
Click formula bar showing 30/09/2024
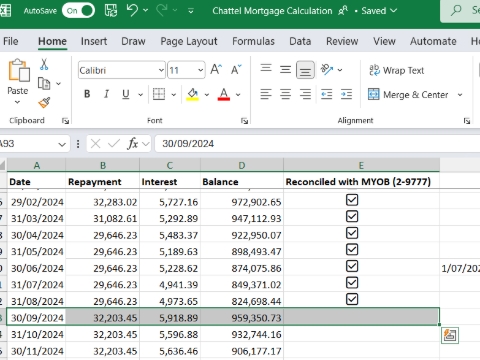click(317, 144)
